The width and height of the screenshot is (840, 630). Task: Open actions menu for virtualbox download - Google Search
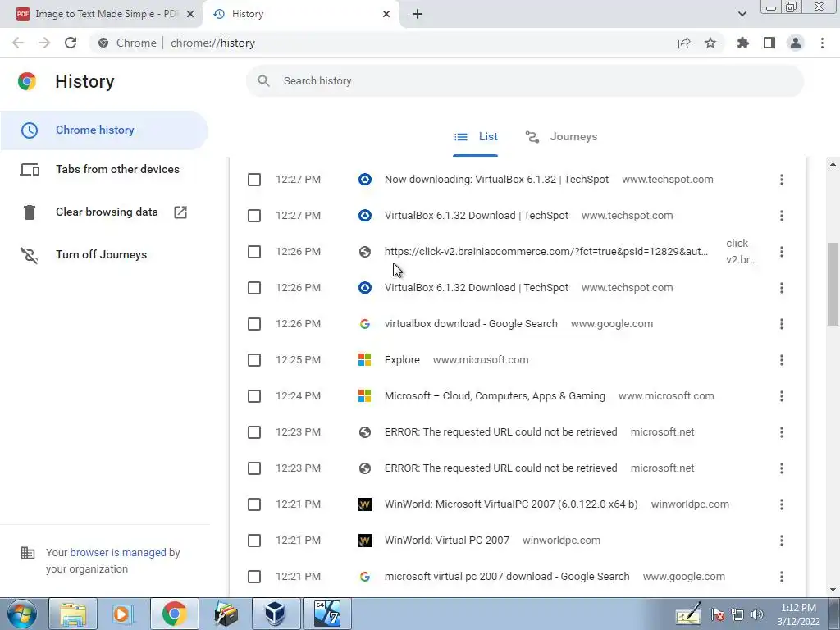tap(782, 324)
